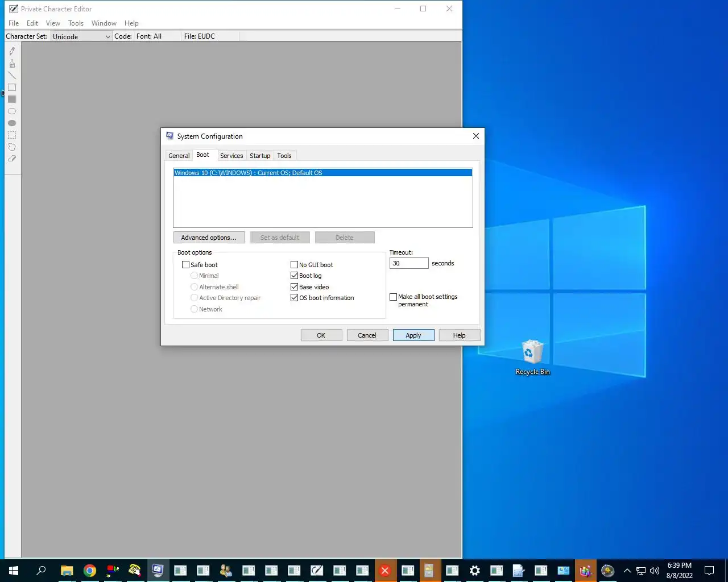Select the Brush tool in the toolbox
This screenshot has height=582, width=728.
tap(12, 63)
